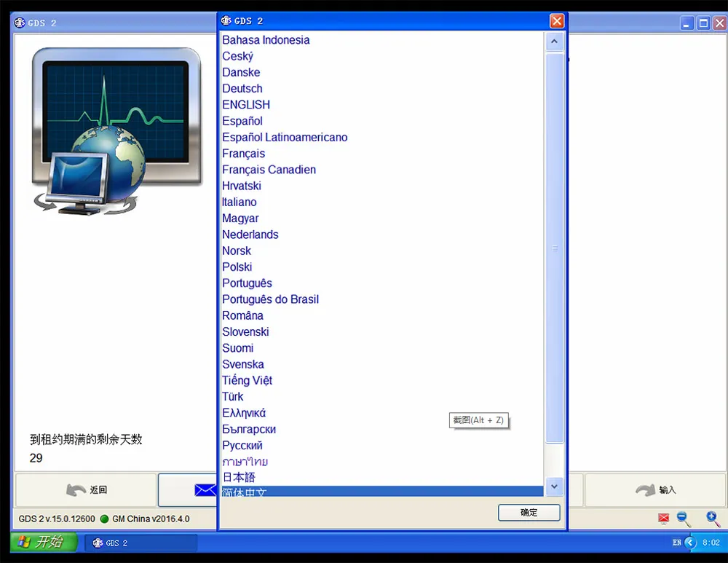The height and width of the screenshot is (563, 728).
Task: Confirm with the 确定 button
Action: click(x=529, y=513)
